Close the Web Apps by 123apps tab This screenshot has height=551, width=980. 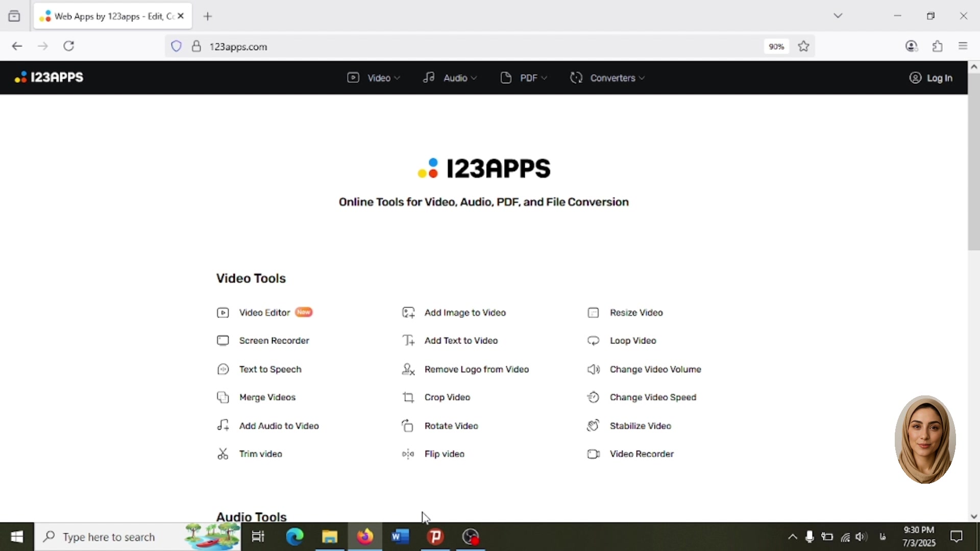(181, 16)
